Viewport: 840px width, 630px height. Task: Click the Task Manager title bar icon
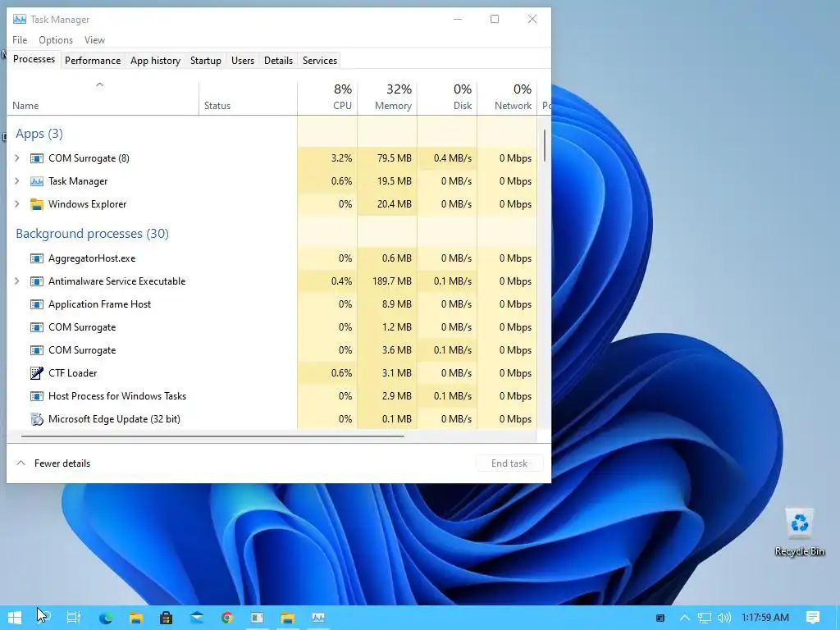[20, 20]
